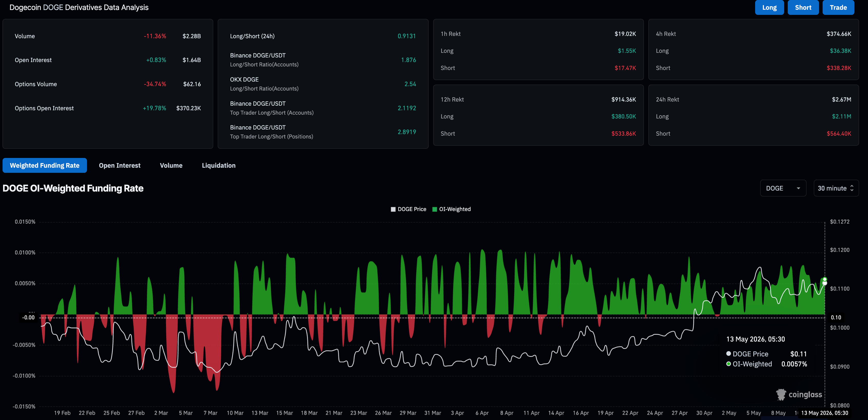Click the coinglass logo watermark icon

[781, 394]
